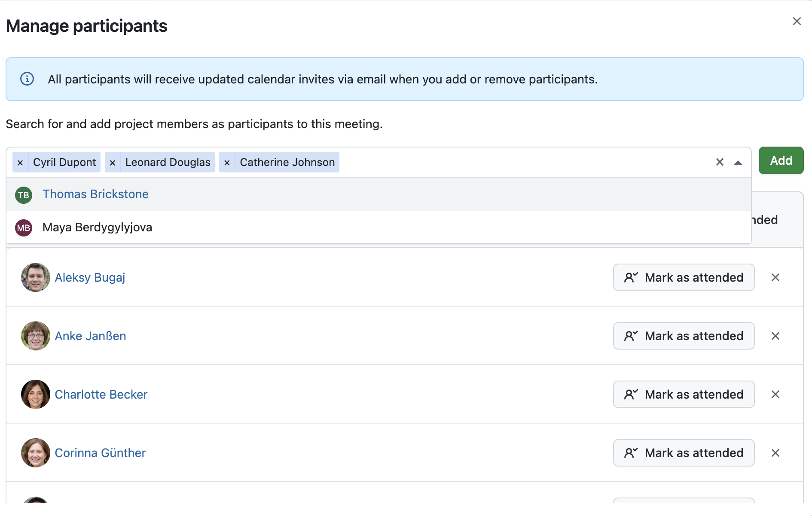Click Thomas Brickstone's TB avatar
The image size is (812, 516).
(23, 195)
